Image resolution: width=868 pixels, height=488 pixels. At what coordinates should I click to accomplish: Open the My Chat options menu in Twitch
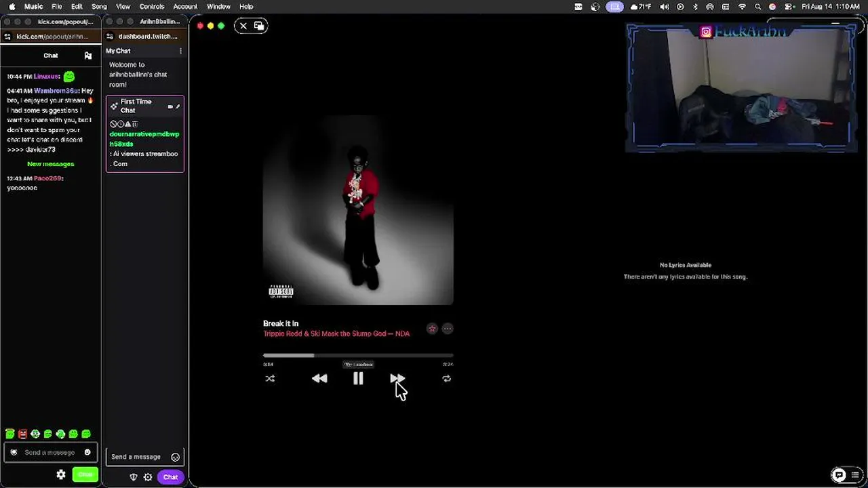(x=180, y=51)
